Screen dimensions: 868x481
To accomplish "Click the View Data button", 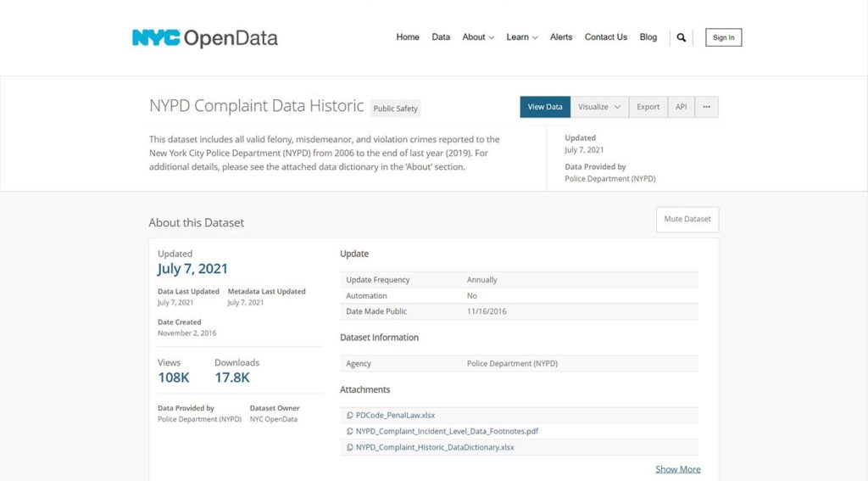I will tap(545, 107).
